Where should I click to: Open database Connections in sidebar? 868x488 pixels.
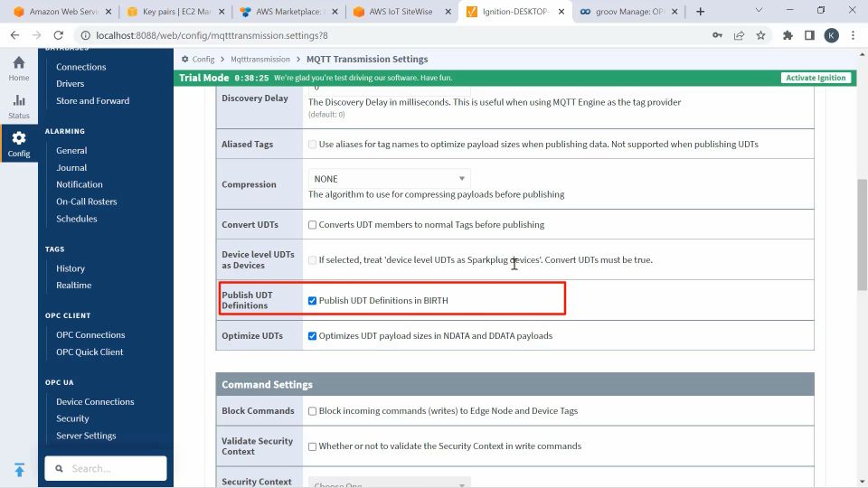(80, 67)
